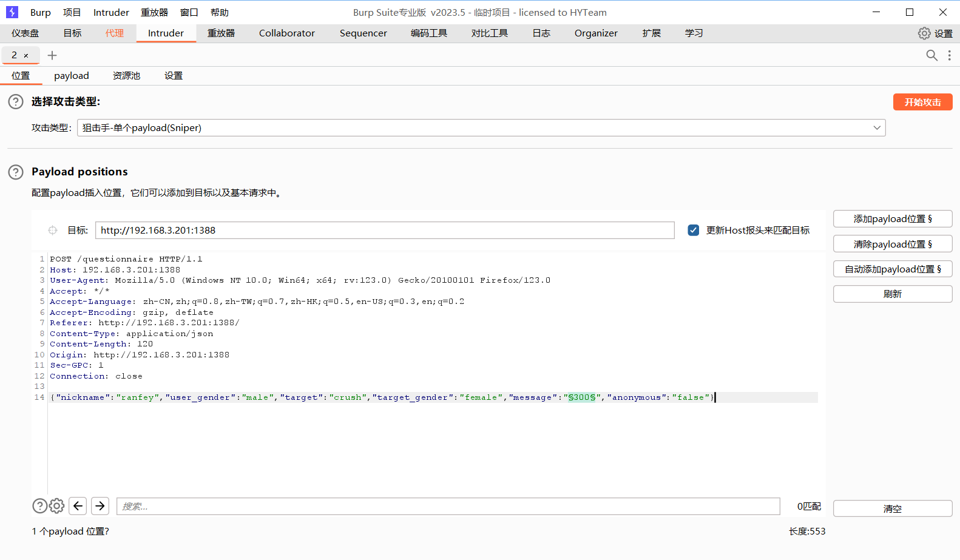Open help icon beside Payload positions
The image size is (960, 560).
[16, 172]
